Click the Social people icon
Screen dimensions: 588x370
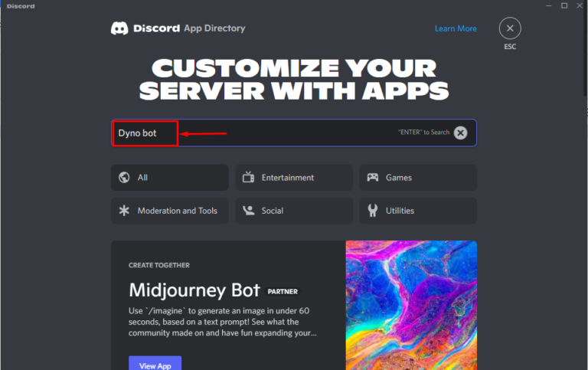tap(248, 211)
